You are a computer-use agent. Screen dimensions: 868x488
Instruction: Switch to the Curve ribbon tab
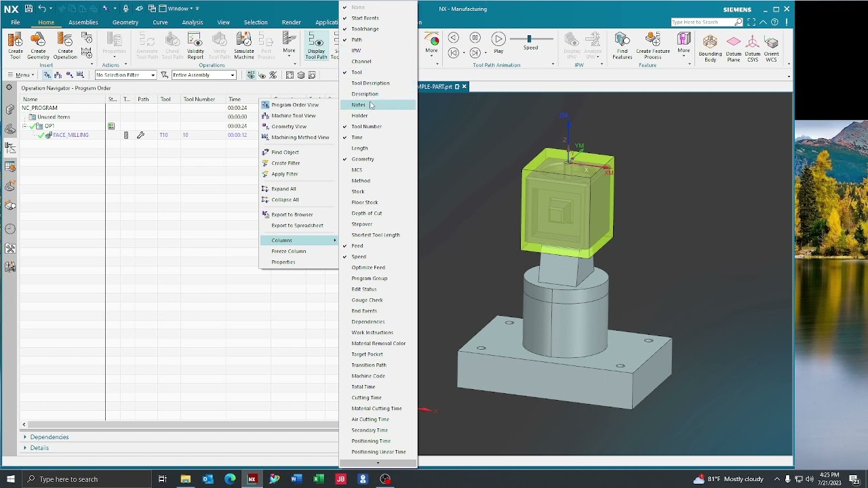point(160,22)
